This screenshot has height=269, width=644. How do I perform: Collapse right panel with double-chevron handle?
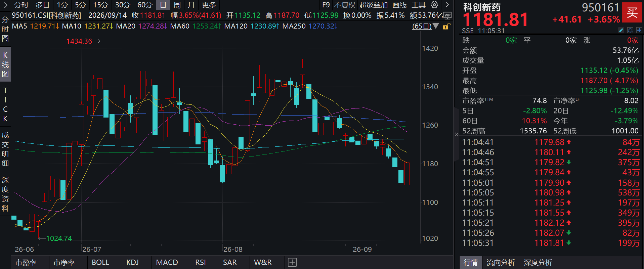[x=457, y=134]
